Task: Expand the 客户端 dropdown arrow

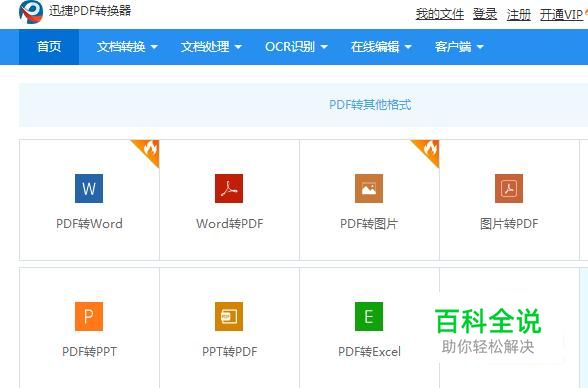Action: click(480, 47)
